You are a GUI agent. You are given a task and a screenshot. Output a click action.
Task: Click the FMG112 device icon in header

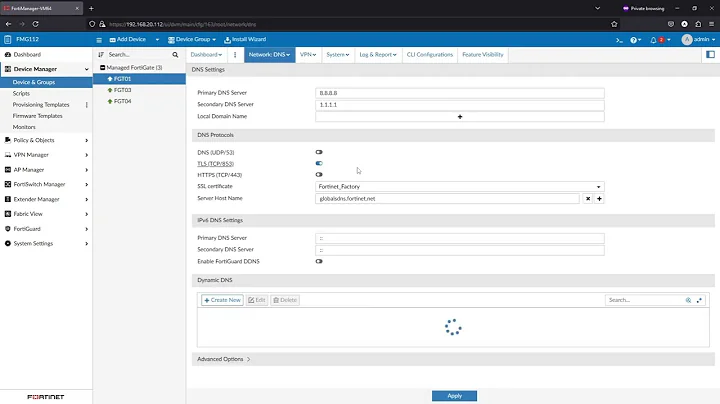coord(8,39)
